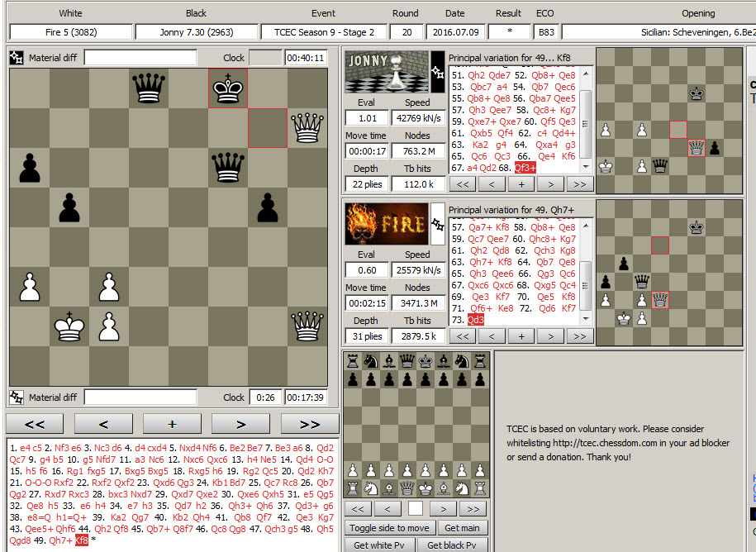Click the white queen on Jonny's preview board
The image size is (756, 552).
click(697, 148)
